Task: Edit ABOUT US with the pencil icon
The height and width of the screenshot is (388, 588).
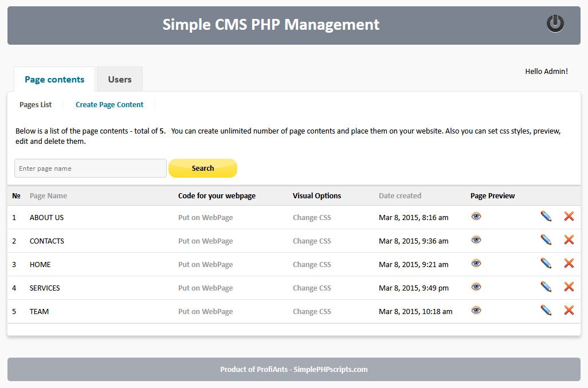Action: coord(546,216)
